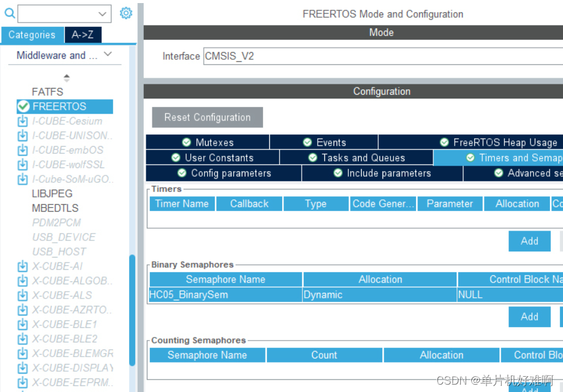Select USB_DEVICE in middleware list
The height and width of the screenshot is (392, 563).
click(x=64, y=237)
